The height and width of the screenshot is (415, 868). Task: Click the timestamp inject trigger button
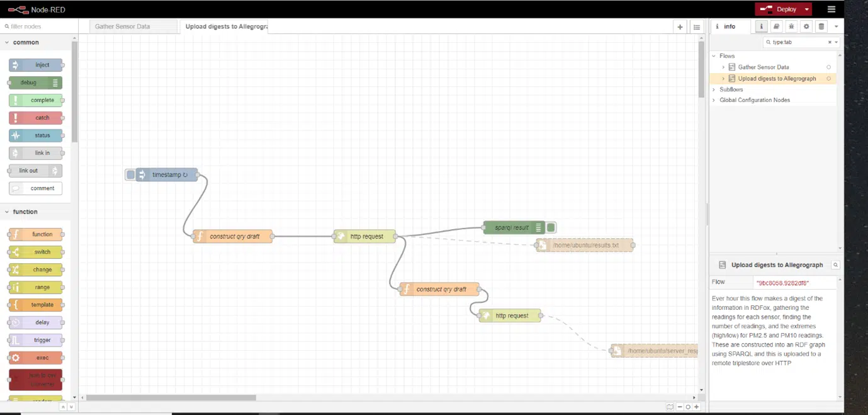coord(130,174)
